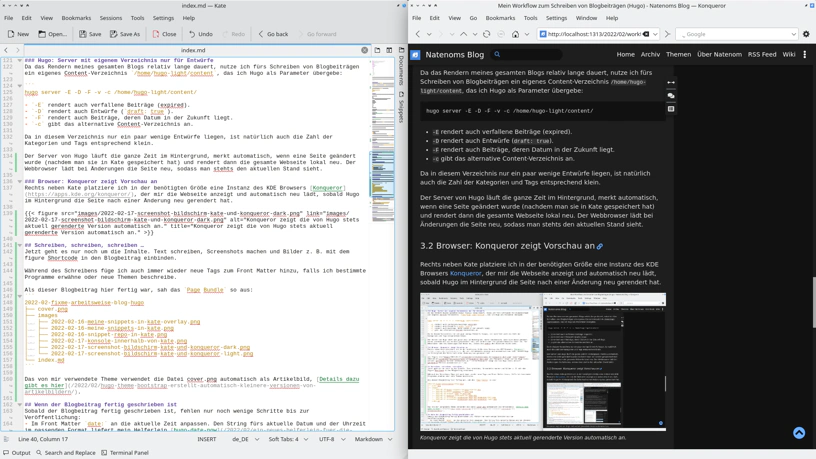
Task: Collapse the fold marker at line 162
Action: point(20,404)
